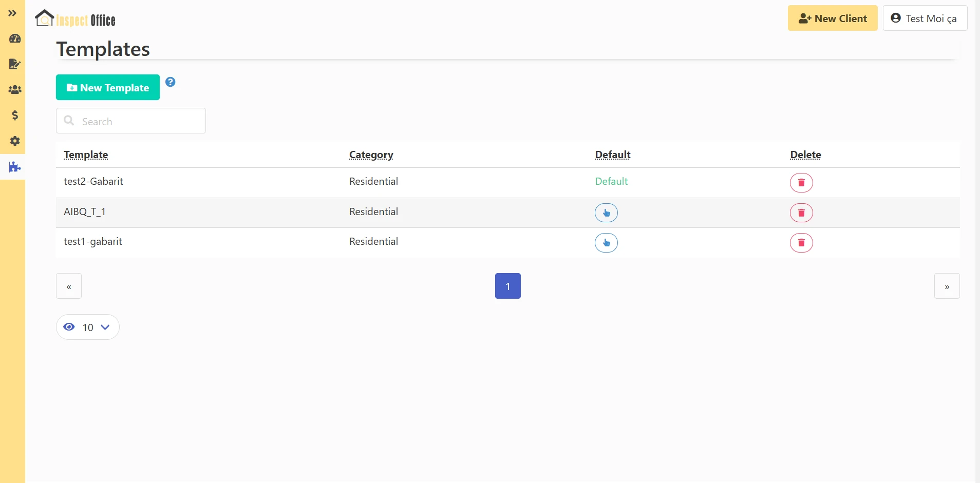Open the dashboard gauge icon in sidebar

pos(15,38)
